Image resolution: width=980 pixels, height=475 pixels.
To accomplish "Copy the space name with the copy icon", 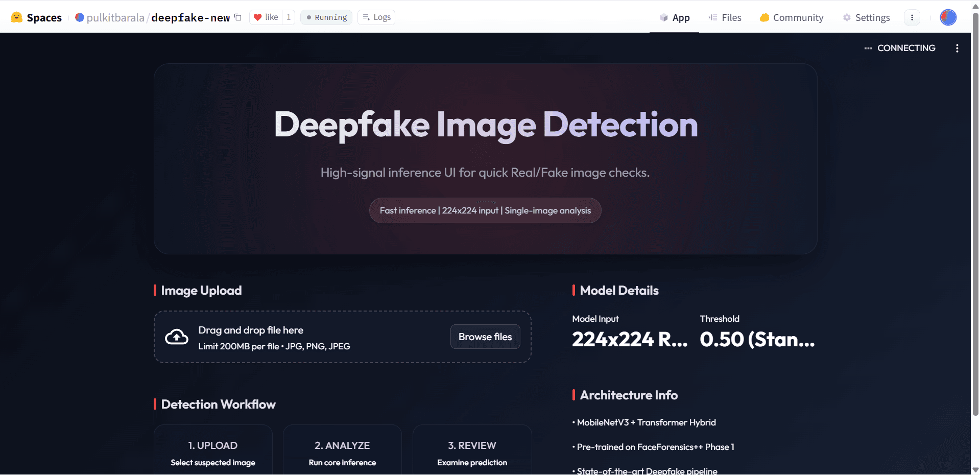I will point(238,17).
